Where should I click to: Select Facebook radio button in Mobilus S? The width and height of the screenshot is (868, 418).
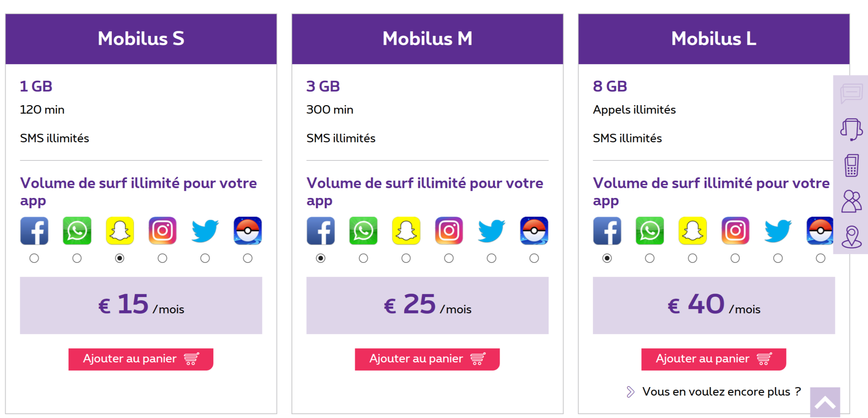pos(34,258)
